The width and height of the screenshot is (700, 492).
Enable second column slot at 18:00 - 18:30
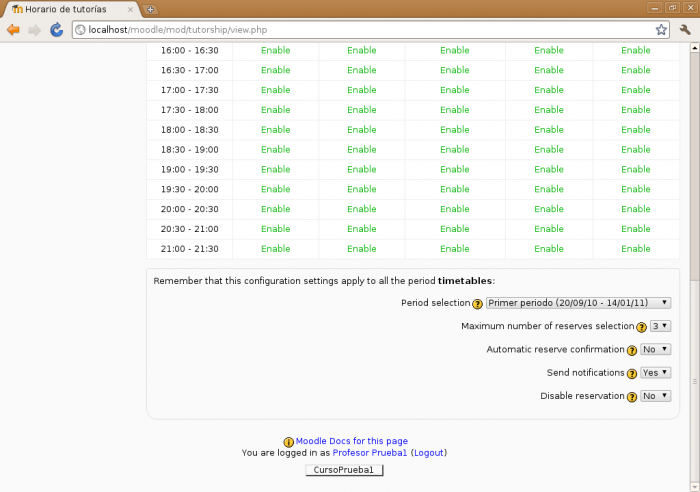pyautogui.click(x=362, y=130)
